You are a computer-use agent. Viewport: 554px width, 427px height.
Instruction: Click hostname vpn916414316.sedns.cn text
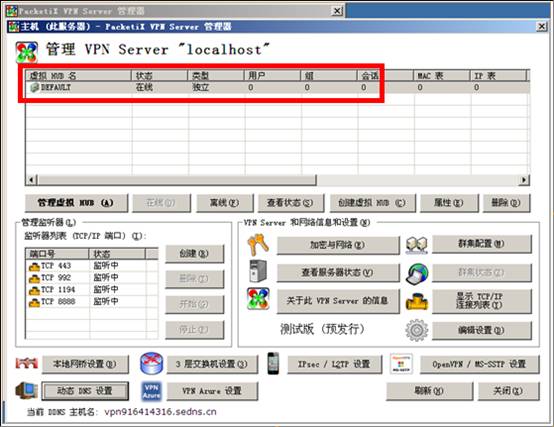(160, 412)
